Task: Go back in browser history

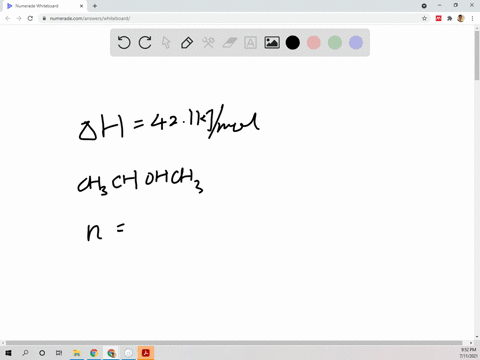Action: (8, 18)
